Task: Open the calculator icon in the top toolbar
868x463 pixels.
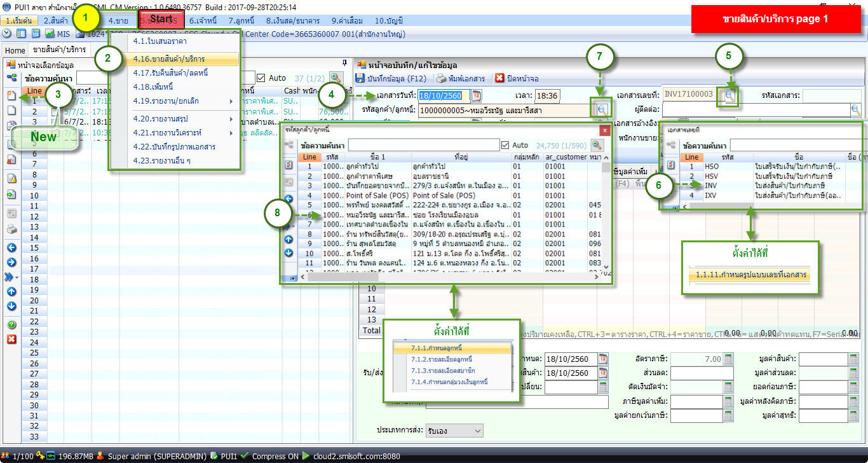Action: [x=36, y=34]
